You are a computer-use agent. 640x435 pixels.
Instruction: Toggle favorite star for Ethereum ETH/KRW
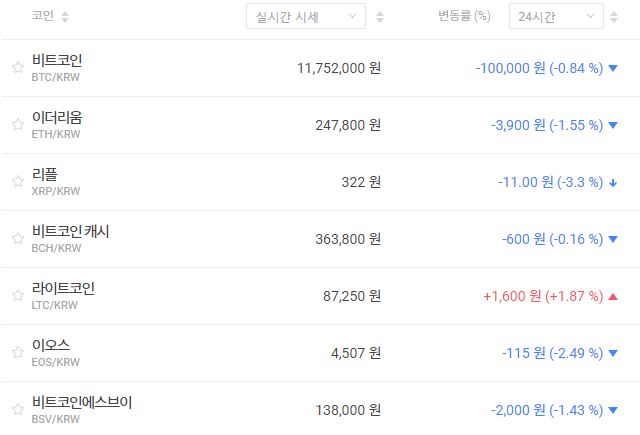click(x=17, y=125)
